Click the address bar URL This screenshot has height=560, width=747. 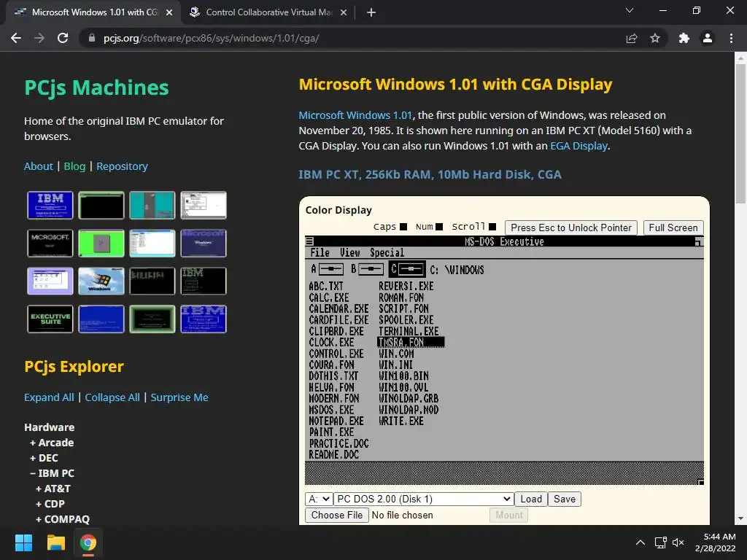click(x=211, y=38)
